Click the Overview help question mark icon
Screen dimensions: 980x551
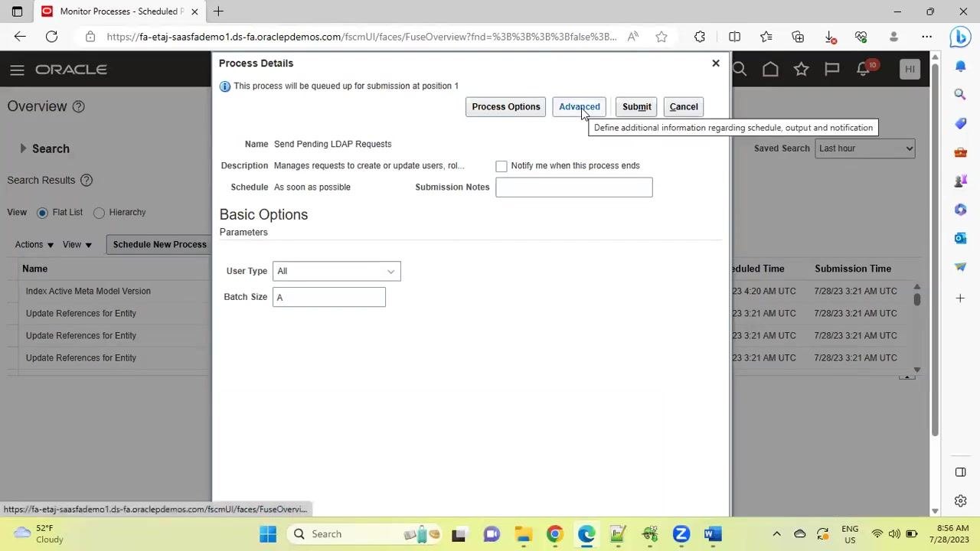click(78, 106)
